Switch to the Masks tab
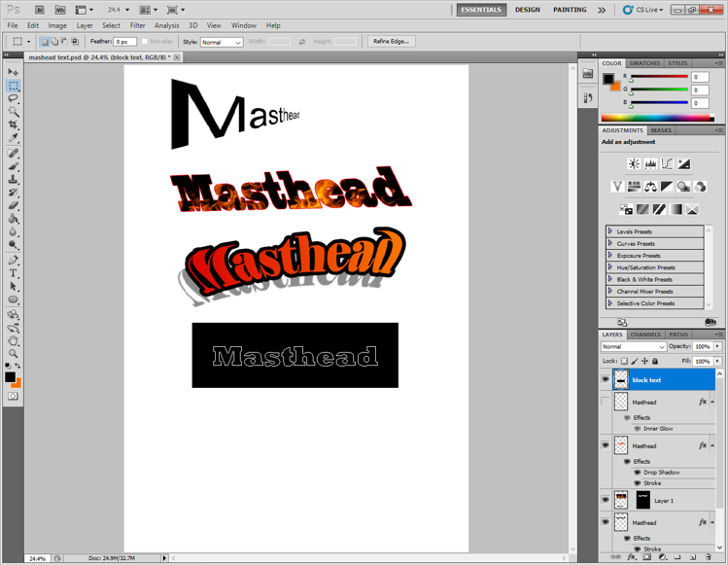This screenshot has width=728, height=565. click(661, 130)
